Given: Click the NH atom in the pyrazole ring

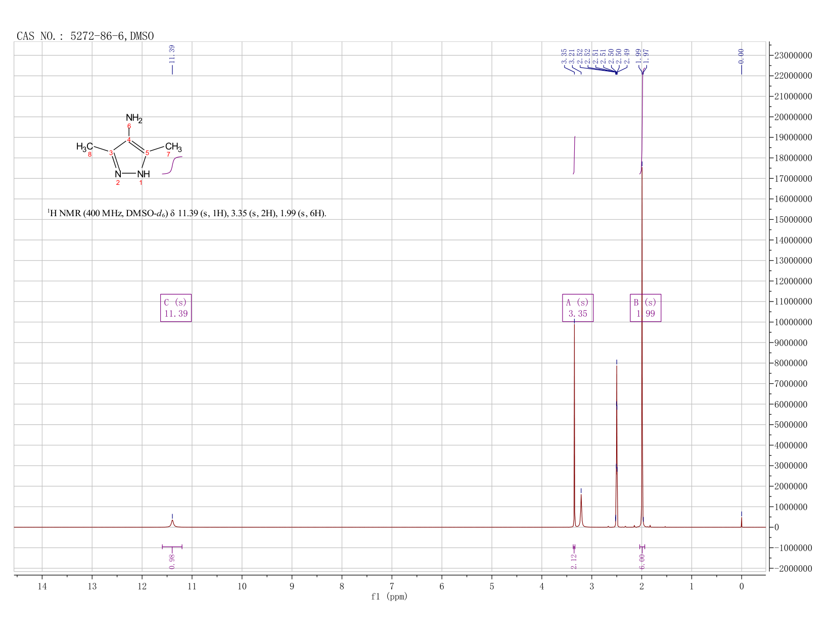Looking at the screenshot, I should pyautogui.click(x=144, y=174).
